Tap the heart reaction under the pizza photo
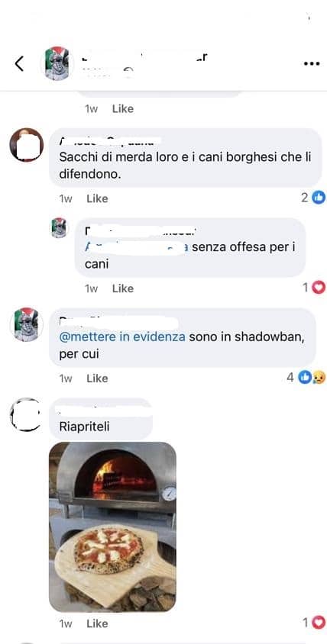The height and width of the screenshot is (644, 327). [319, 623]
